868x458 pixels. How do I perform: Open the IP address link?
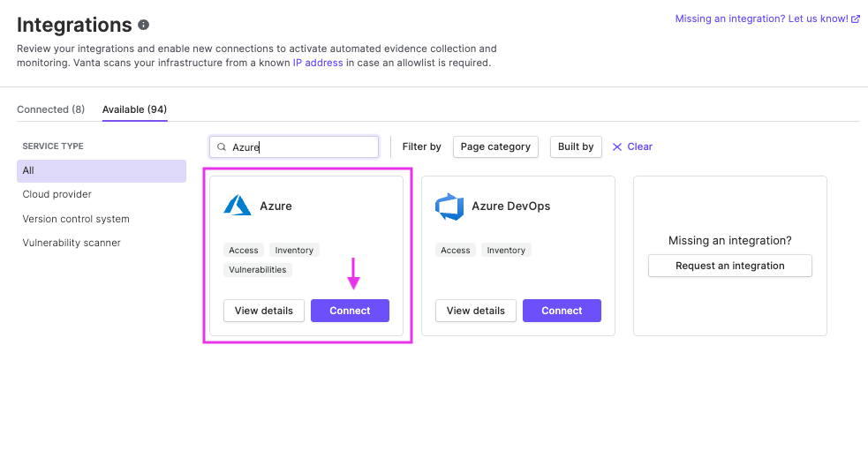pos(318,63)
